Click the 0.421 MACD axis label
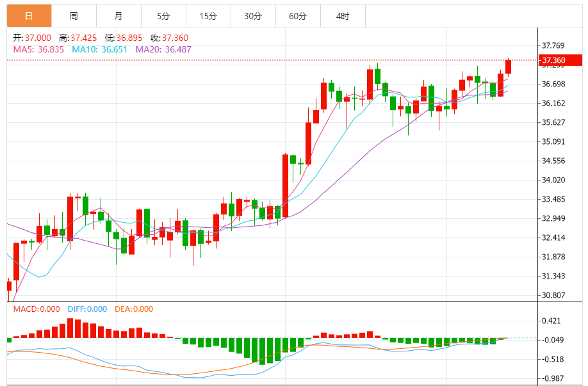The image size is (588, 386). (x=551, y=321)
